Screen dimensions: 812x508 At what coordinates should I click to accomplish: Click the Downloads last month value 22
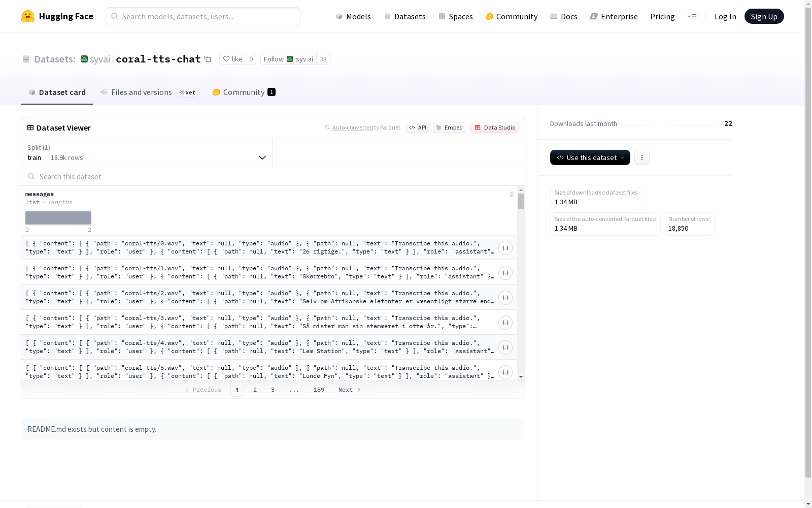coord(728,123)
